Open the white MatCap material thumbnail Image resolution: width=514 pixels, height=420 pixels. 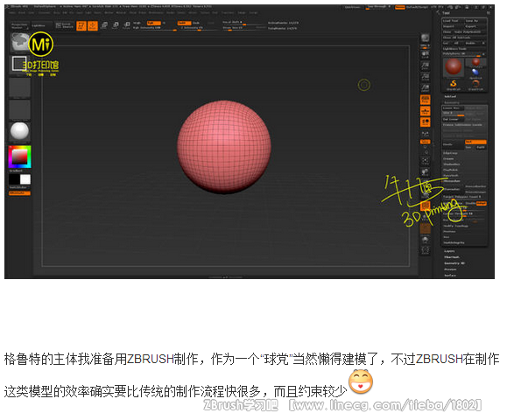click(20, 132)
